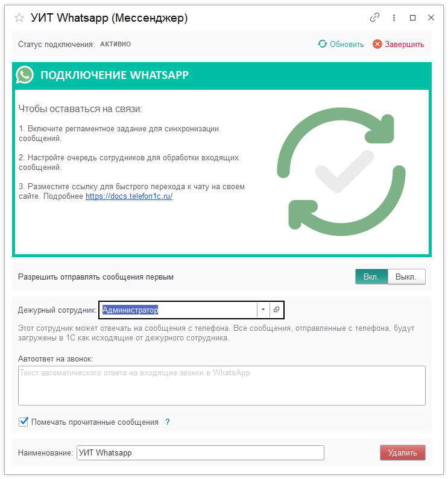Click the red stop connection icon
Viewport: 448px width, 479px height.
(x=377, y=44)
